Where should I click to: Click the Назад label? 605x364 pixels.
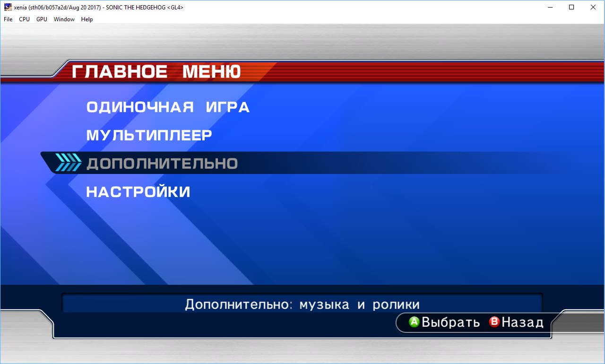coord(522,322)
